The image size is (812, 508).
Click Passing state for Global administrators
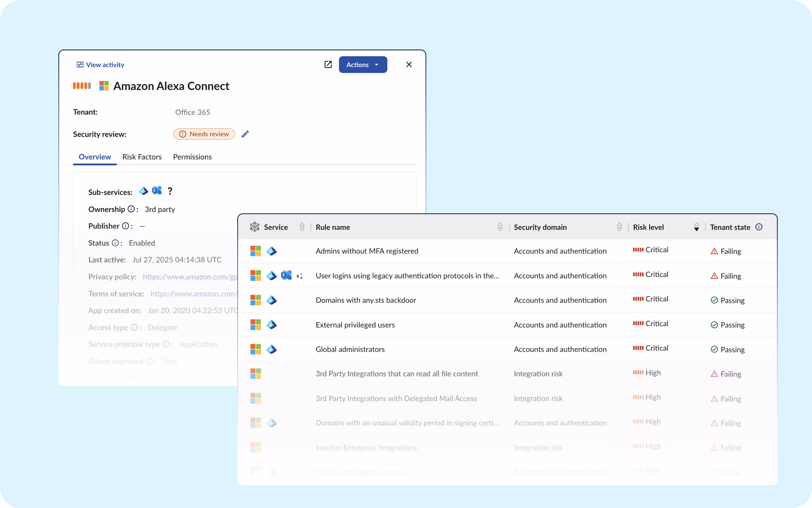click(x=727, y=349)
